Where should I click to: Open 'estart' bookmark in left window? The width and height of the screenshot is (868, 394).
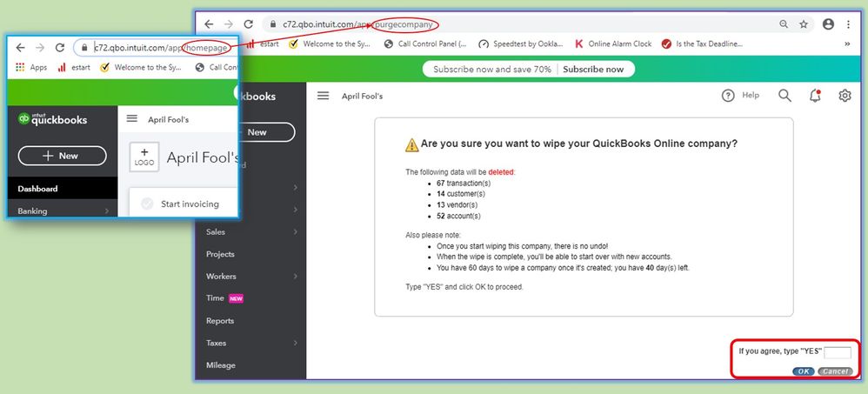click(74, 68)
